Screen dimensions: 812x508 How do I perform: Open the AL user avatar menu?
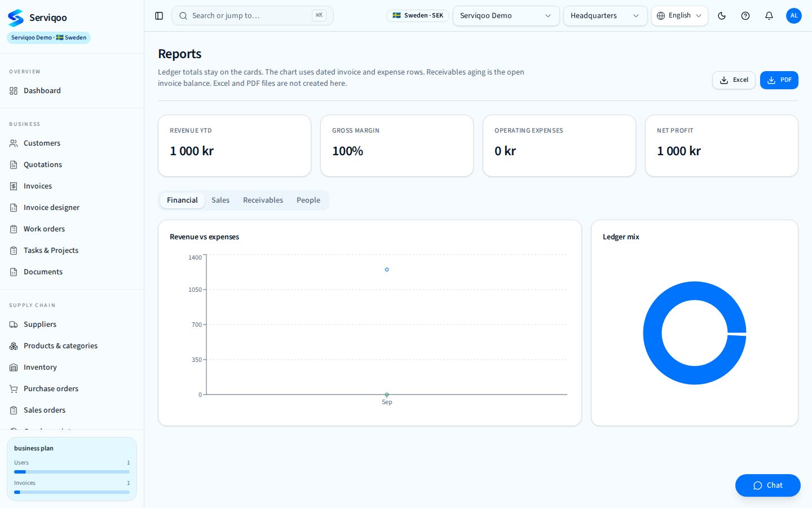point(794,16)
